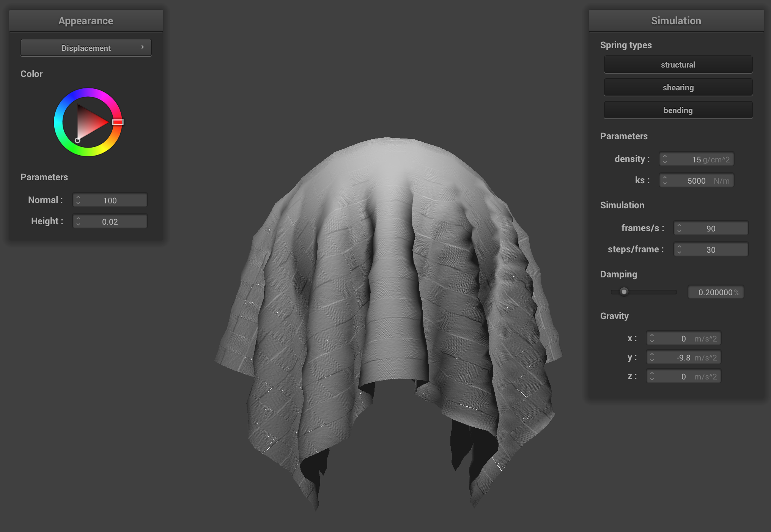Increase gravity x with the up arrow

(x=652, y=335)
